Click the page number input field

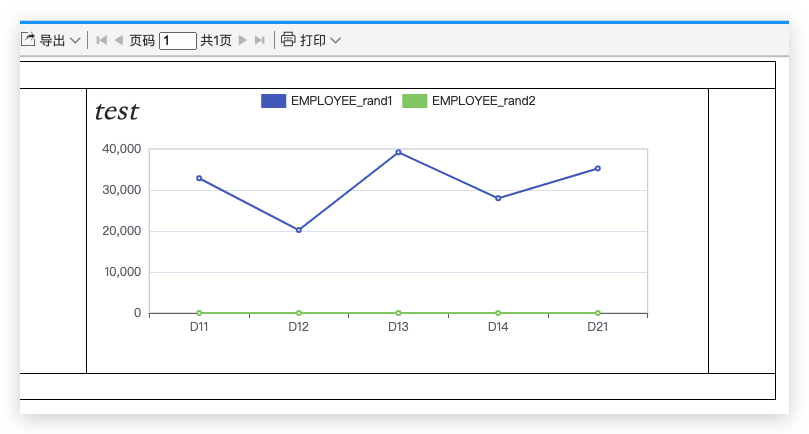click(177, 40)
